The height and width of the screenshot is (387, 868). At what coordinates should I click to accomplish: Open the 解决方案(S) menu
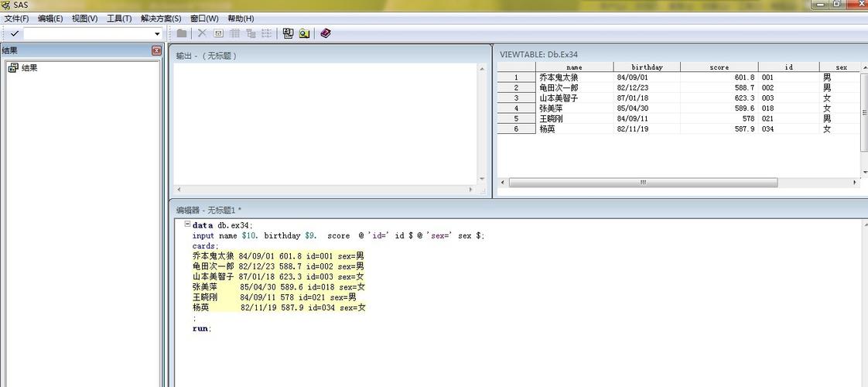161,19
